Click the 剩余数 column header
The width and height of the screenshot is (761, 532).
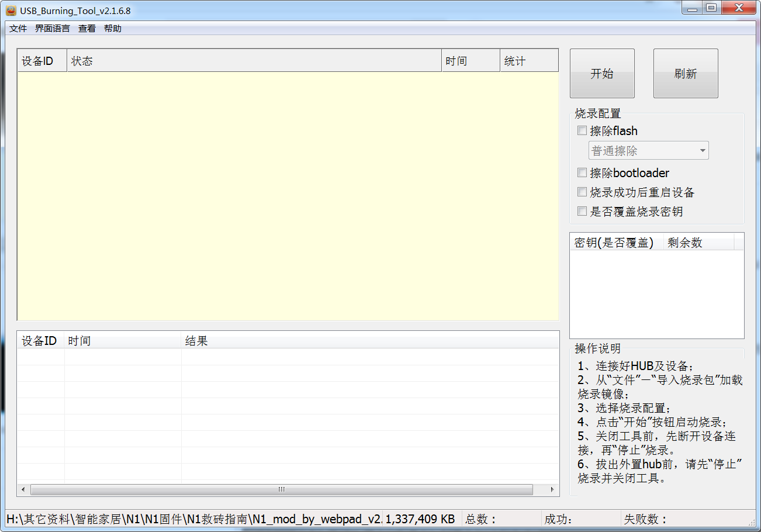click(x=699, y=243)
